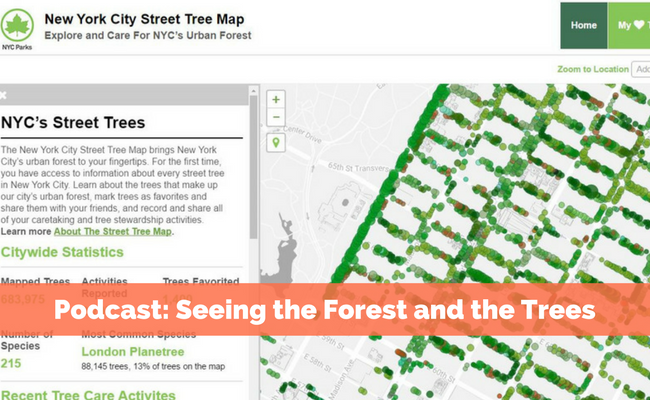Viewport: 650px width, 400px height.
Task: Click the New York City Street Tree Map title
Action: (145, 19)
